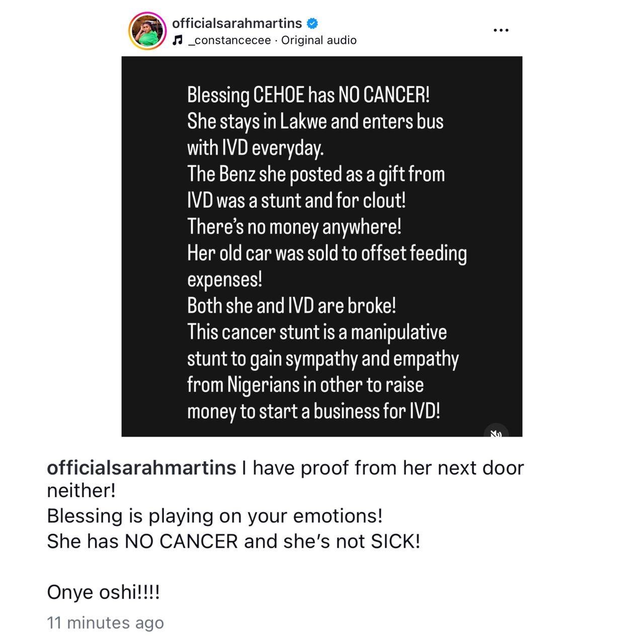
Task: Click the officialsarahmartins profile picture
Action: point(147,30)
